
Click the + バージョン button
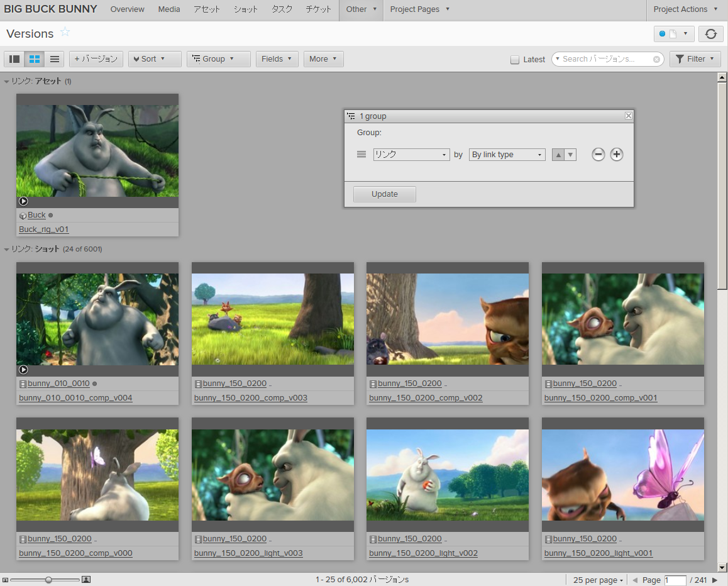click(96, 59)
